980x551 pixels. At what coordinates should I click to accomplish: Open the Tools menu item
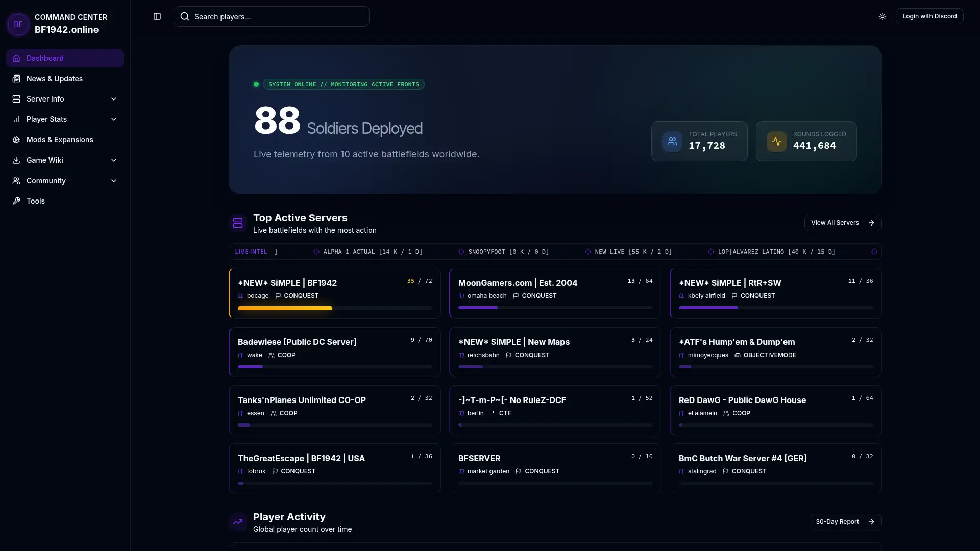click(65, 201)
